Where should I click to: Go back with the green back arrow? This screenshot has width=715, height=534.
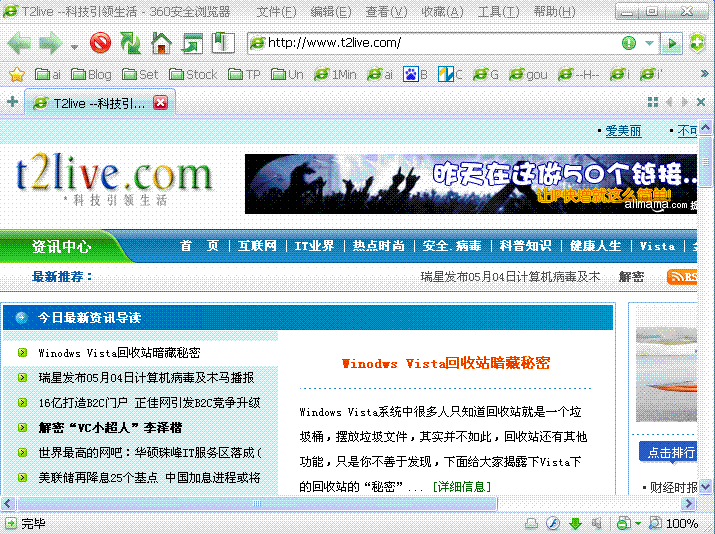[x=19, y=44]
